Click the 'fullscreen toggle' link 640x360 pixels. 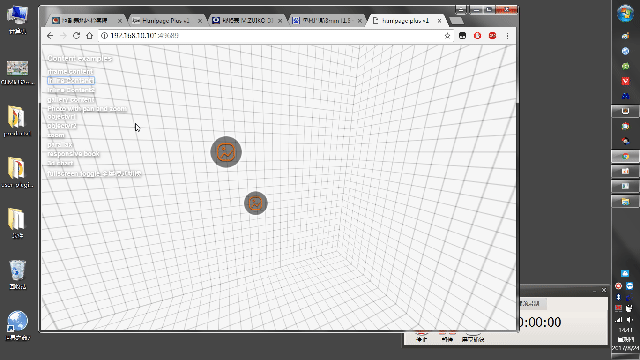(x=94, y=173)
